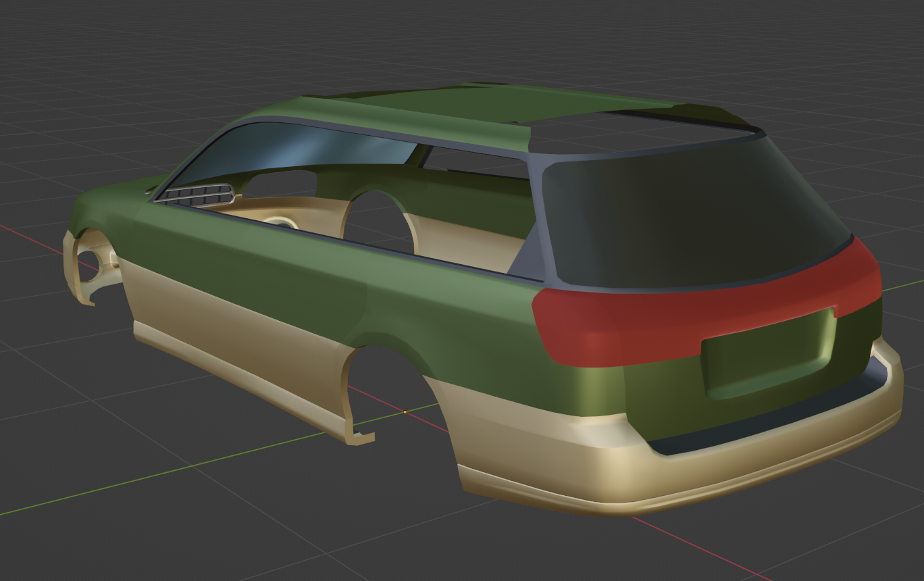Click the orange object origin dot
Image resolution: width=924 pixels, height=581 pixels.
405,412
